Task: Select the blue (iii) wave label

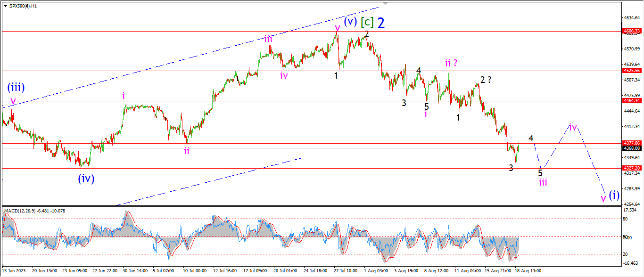Action: [x=16, y=87]
